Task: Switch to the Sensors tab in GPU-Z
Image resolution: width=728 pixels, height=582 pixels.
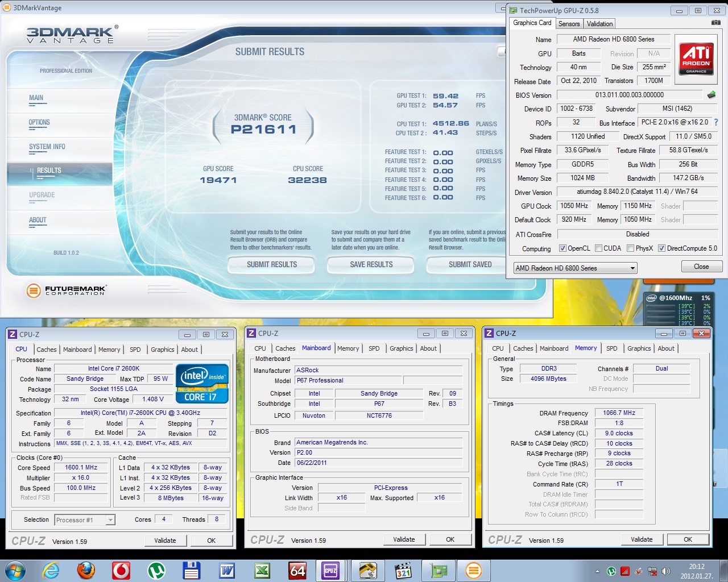Action: click(x=569, y=24)
